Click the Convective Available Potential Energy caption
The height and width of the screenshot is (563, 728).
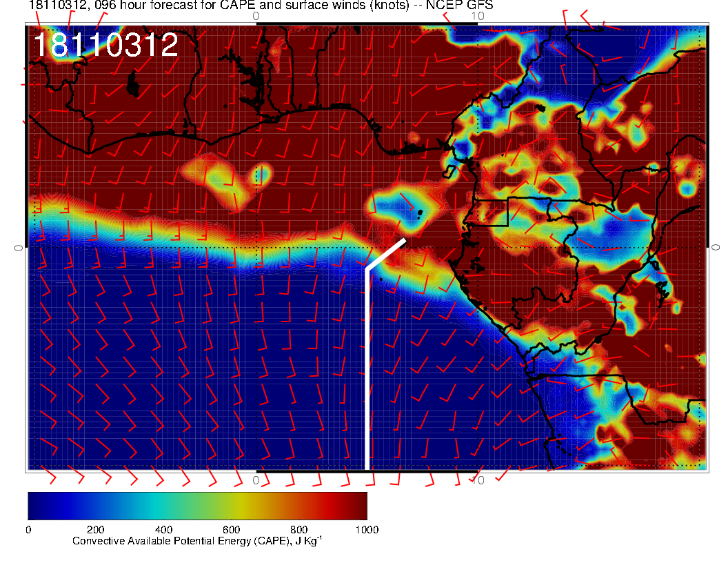point(196,542)
